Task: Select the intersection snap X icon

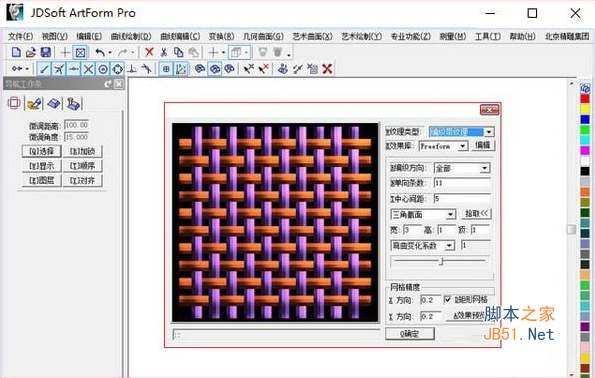Action: coord(88,69)
